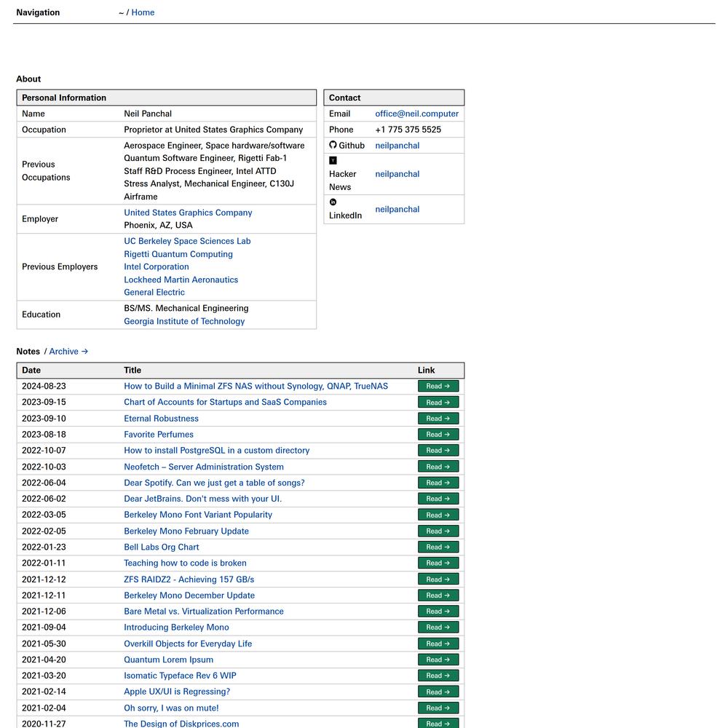Open Oh sorry, I was on mute title
The image size is (728, 728).
[x=171, y=708]
